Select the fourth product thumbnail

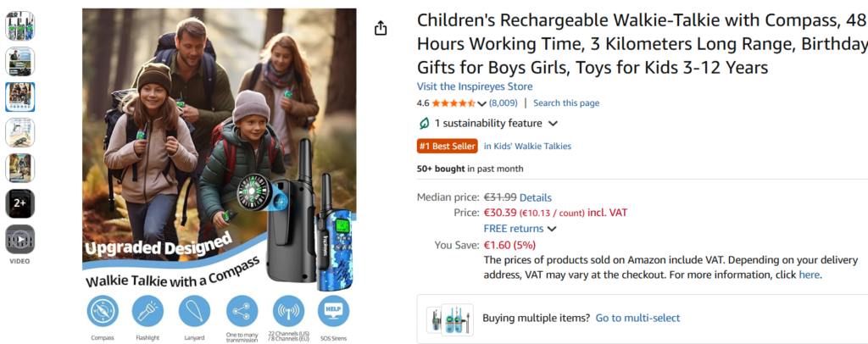click(x=20, y=132)
